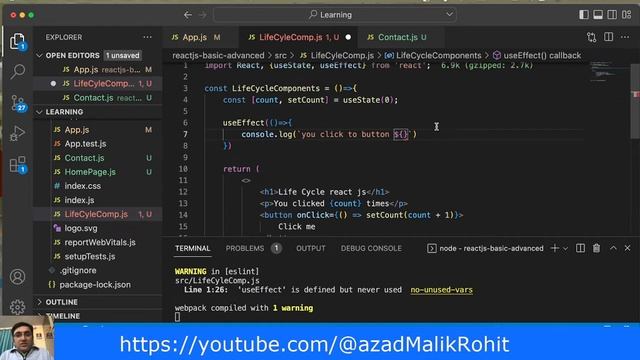640x360 pixels.
Task: Open index.css in the file tree
Action: coord(98,186)
